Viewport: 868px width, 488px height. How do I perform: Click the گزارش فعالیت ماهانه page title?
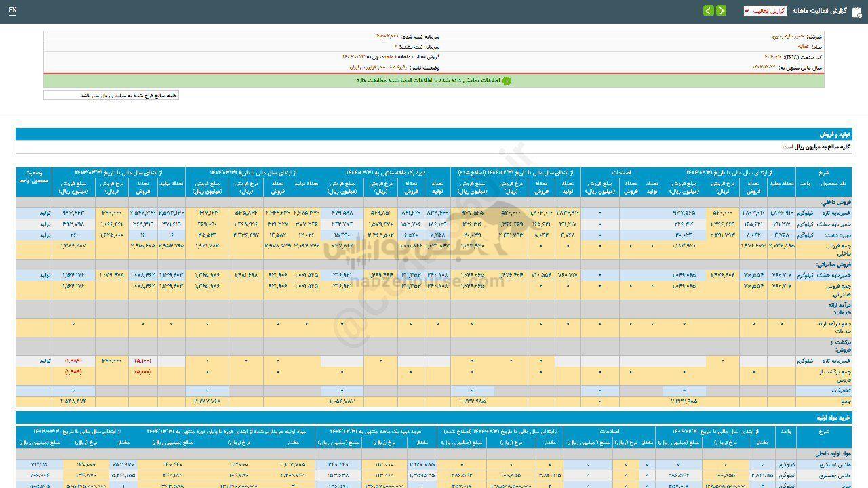pos(819,12)
